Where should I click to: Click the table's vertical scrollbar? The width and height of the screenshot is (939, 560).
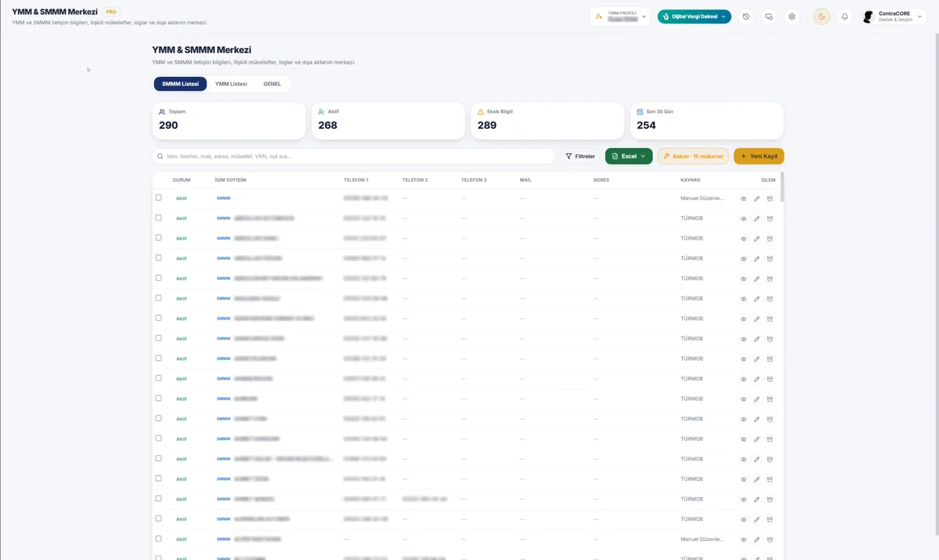782,187
